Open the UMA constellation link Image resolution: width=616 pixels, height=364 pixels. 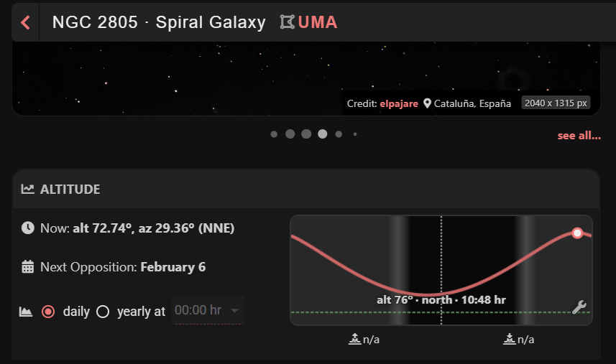point(318,22)
